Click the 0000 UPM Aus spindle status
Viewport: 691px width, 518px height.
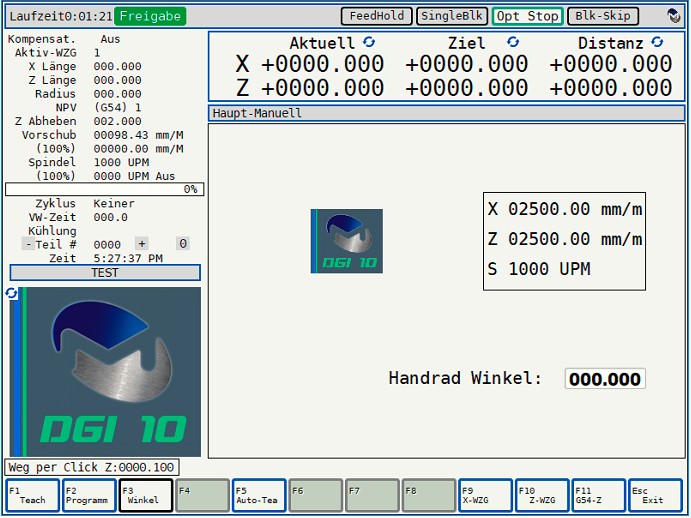[134, 176]
